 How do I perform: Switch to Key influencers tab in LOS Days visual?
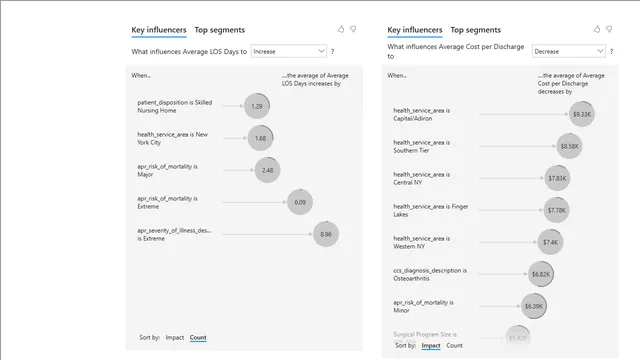pyautogui.click(x=159, y=30)
